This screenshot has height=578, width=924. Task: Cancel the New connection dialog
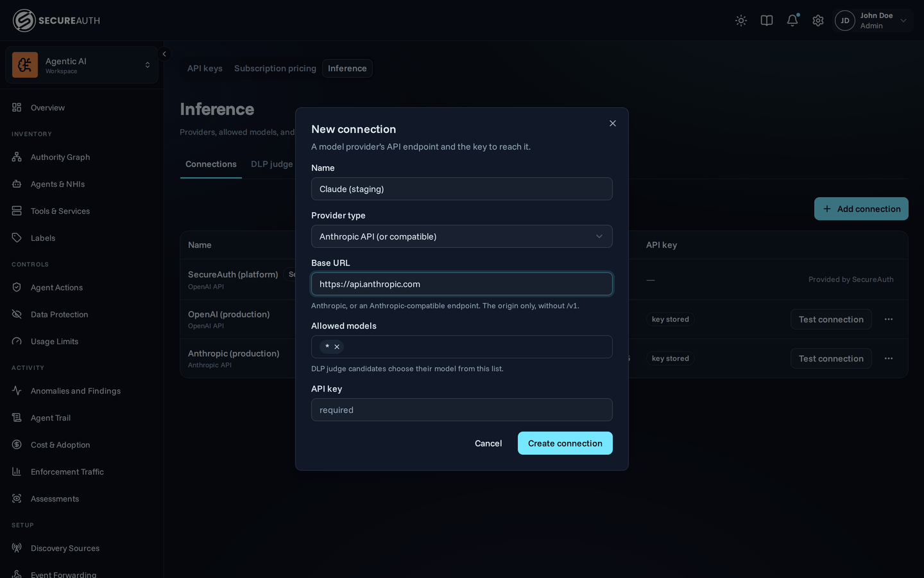click(488, 443)
